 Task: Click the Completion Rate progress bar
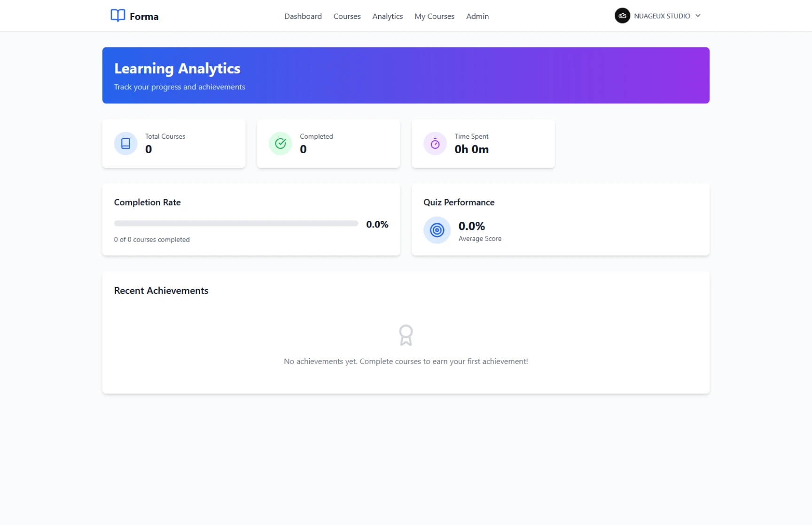coord(236,223)
